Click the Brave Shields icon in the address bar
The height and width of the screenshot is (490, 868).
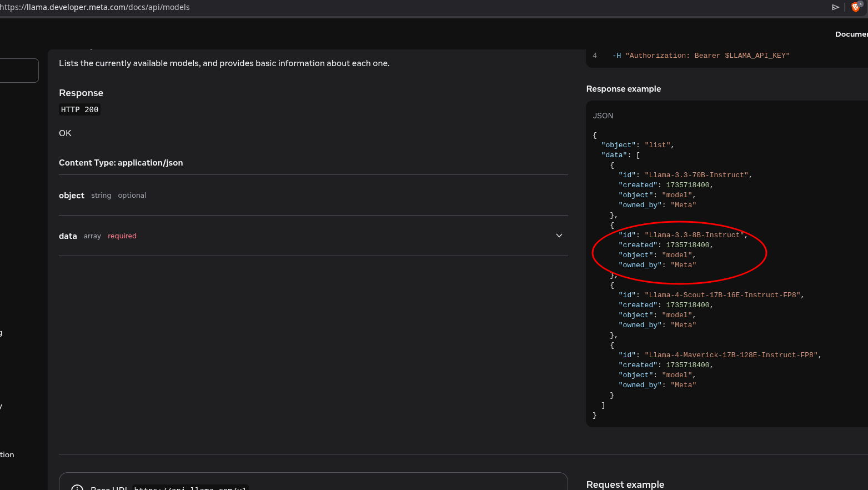coord(856,7)
